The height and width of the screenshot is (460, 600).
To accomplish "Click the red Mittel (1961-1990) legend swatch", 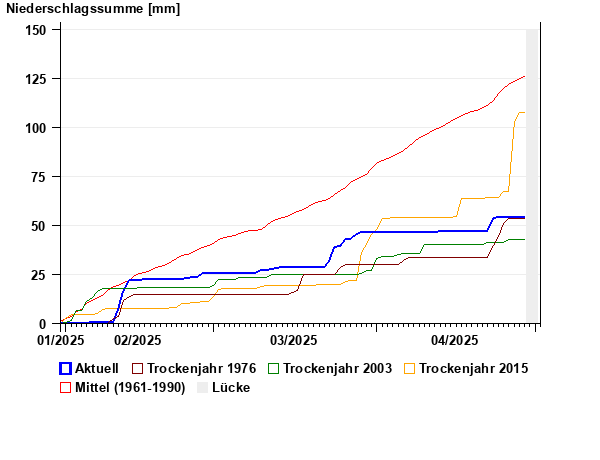I will point(65,388).
